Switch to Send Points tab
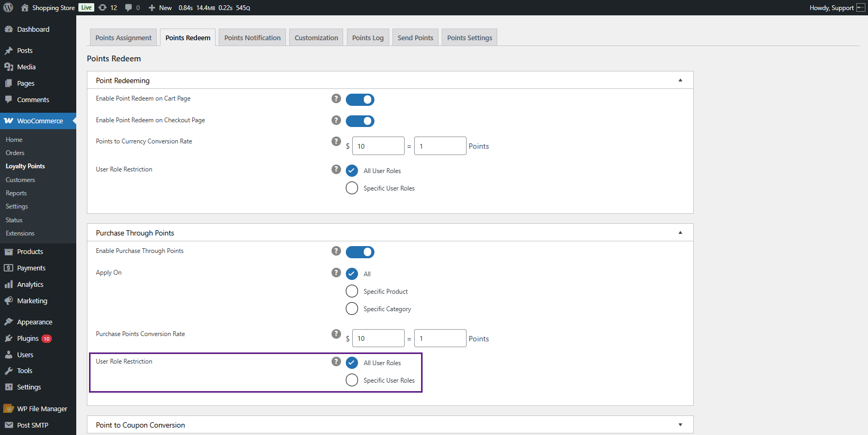Screen dimensions: 868x435 [415, 38]
